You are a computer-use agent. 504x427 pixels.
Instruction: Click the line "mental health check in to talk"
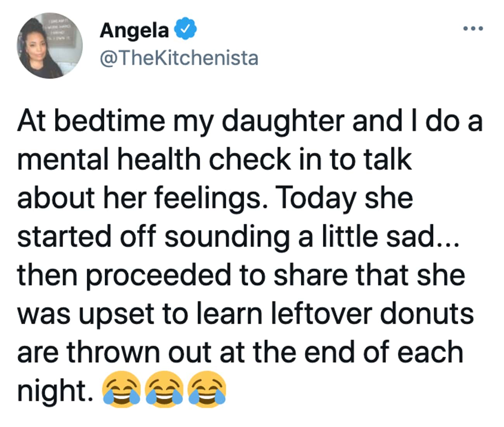pyautogui.click(x=214, y=159)
